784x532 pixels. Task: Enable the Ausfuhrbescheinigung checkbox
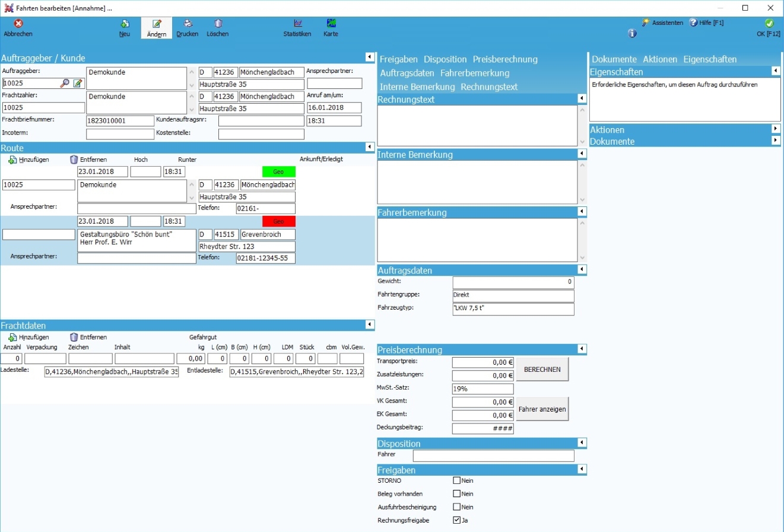(457, 507)
